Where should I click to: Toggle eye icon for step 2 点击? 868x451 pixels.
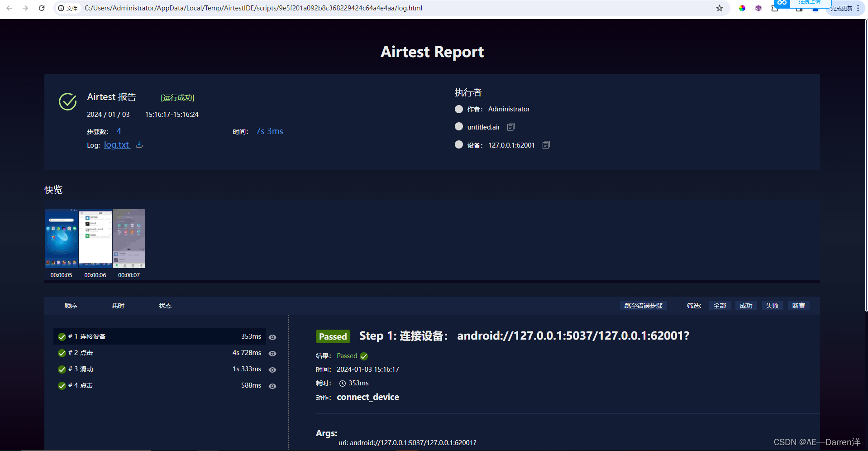tap(272, 354)
